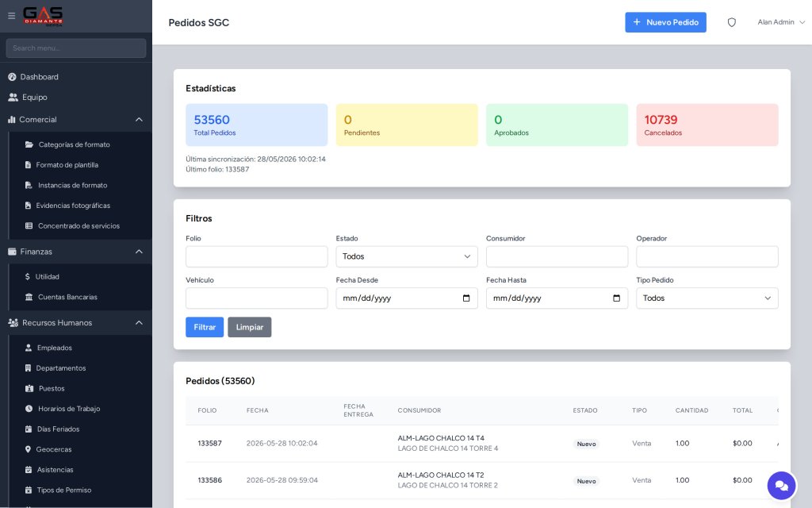Click the shield icon in header
The width and height of the screenshot is (812, 508).
pos(732,22)
